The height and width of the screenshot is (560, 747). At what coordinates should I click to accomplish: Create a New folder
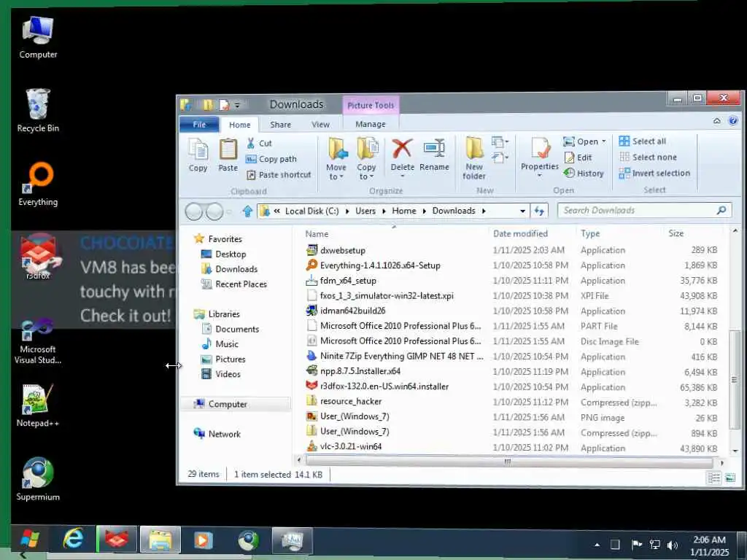click(474, 158)
